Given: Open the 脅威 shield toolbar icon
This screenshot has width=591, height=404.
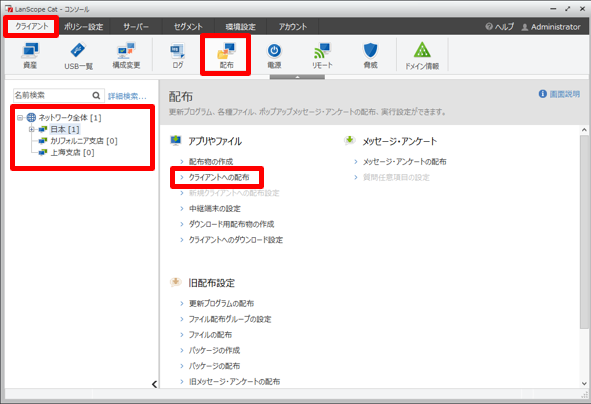Looking at the screenshot, I should pyautogui.click(x=371, y=55).
